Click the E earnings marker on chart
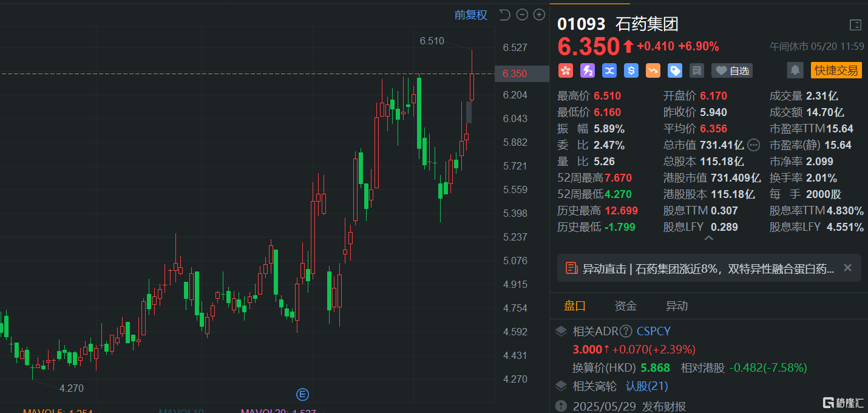Image resolution: width=868 pixels, height=413 pixels. [x=302, y=395]
